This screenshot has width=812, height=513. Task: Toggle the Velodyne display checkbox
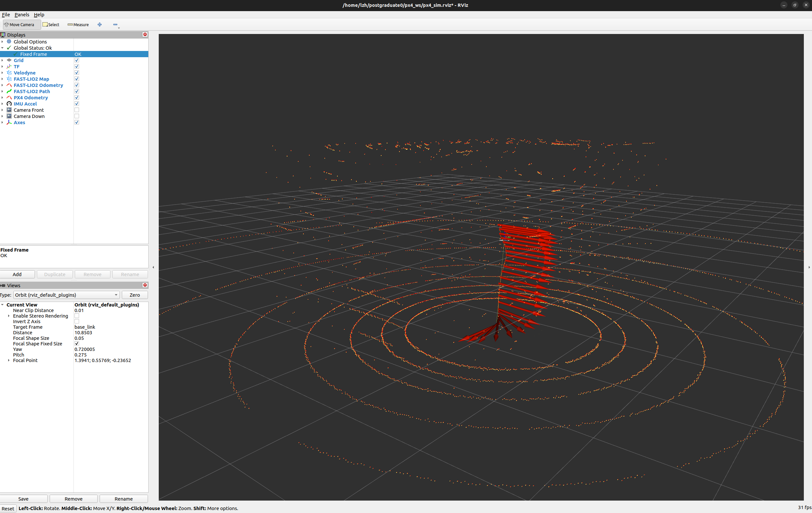pyautogui.click(x=76, y=73)
